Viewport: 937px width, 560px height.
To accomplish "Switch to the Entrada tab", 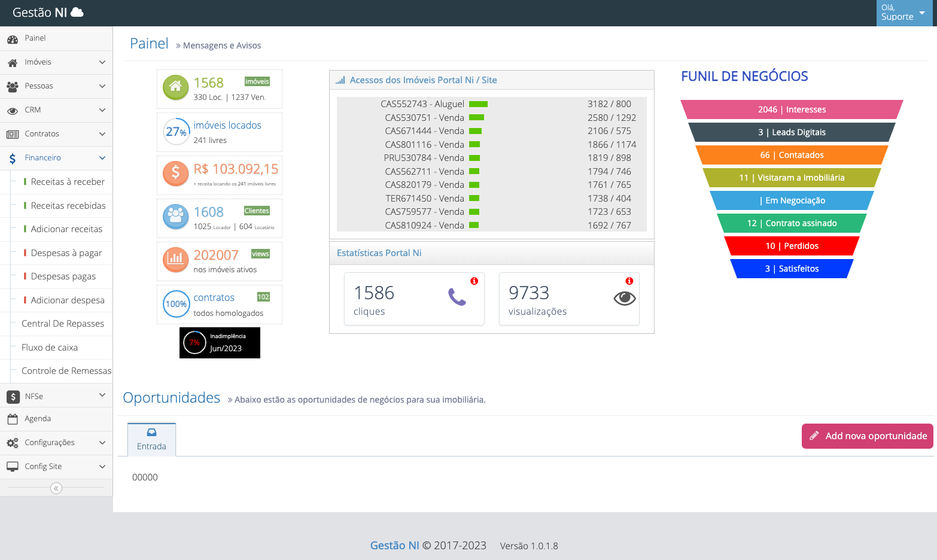I will (x=151, y=440).
